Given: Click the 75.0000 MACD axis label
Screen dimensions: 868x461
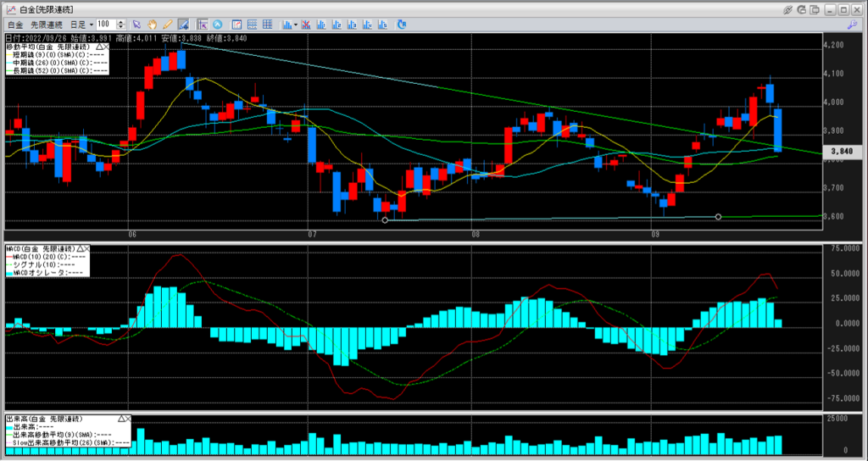Looking at the screenshot, I should pos(843,249).
